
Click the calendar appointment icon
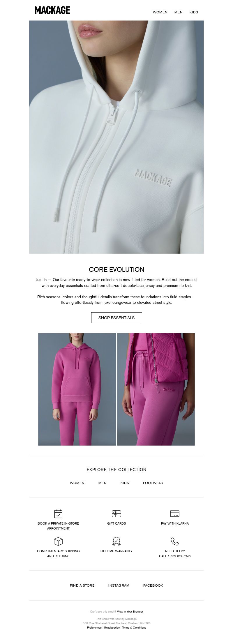(x=58, y=514)
